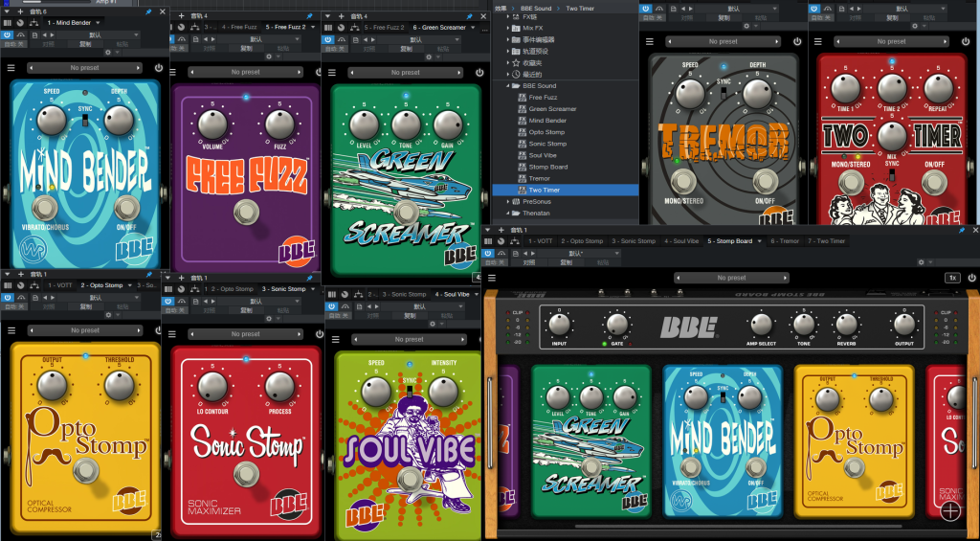This screenshot has width=980, height=541.
Task: Click preset file icon in Tremor window
Action: click(673, 9)
